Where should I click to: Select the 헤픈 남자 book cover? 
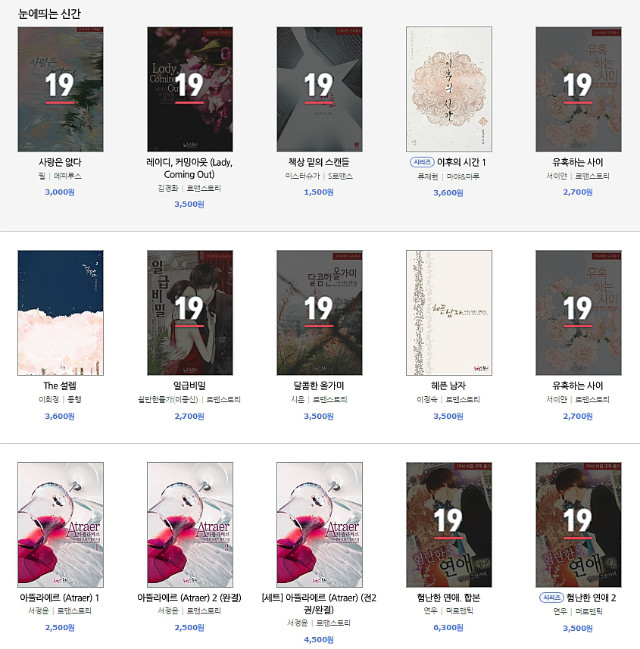[x=449, y=313]
